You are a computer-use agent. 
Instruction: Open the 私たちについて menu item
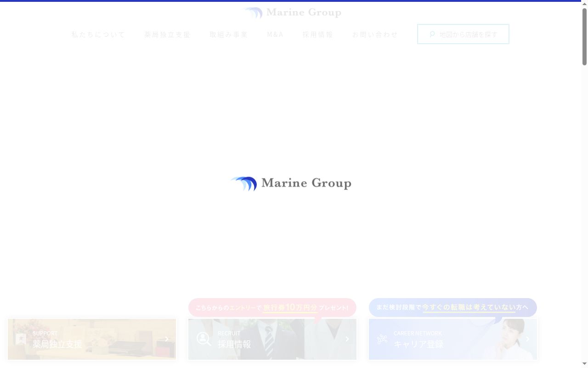[x=98, y=34]
